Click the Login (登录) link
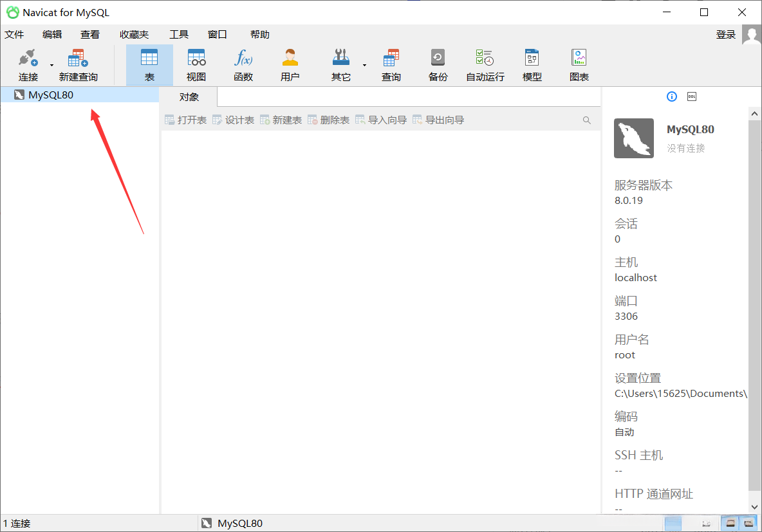This screenshot has height=532, width=762. (x=725, y=35)
